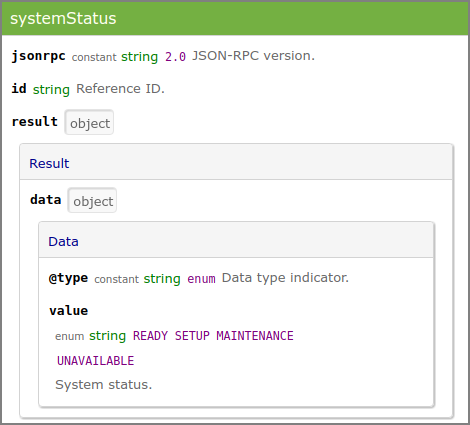Click 'constant' label next to jsonrpc
The width and height of the screenshot is (470, 425).
pyautogui.click(x=94, y=57)
